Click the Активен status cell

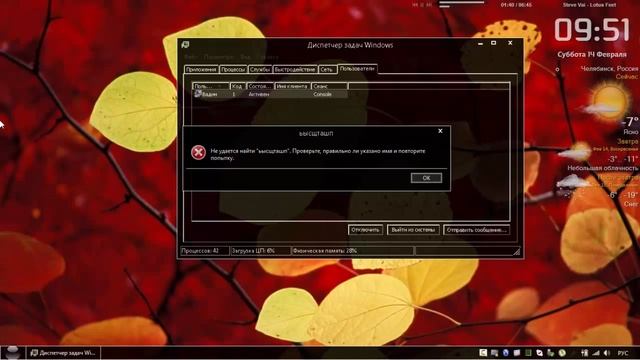click(x=259, y=94)
